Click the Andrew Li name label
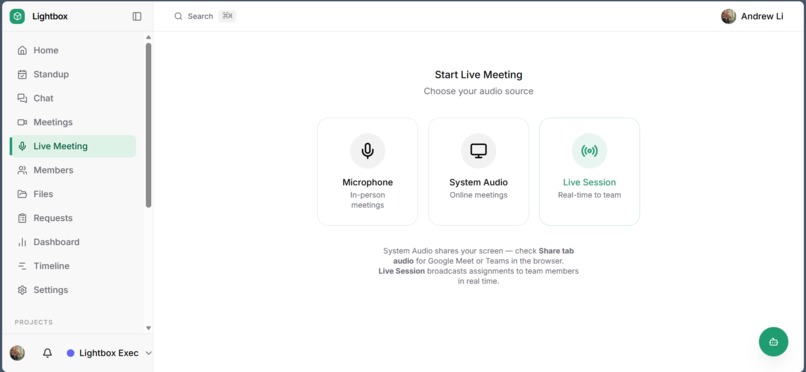806x372 pixels. click(762, 16)
